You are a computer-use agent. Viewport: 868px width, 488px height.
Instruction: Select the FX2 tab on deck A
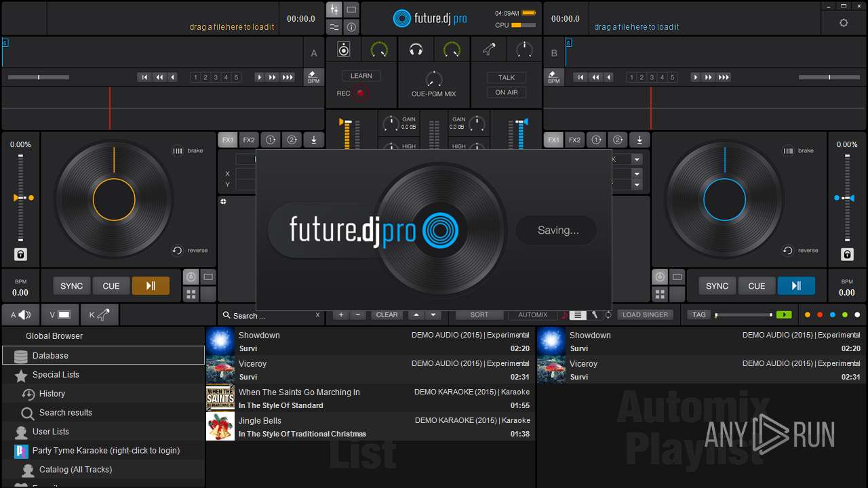(249, 140)
